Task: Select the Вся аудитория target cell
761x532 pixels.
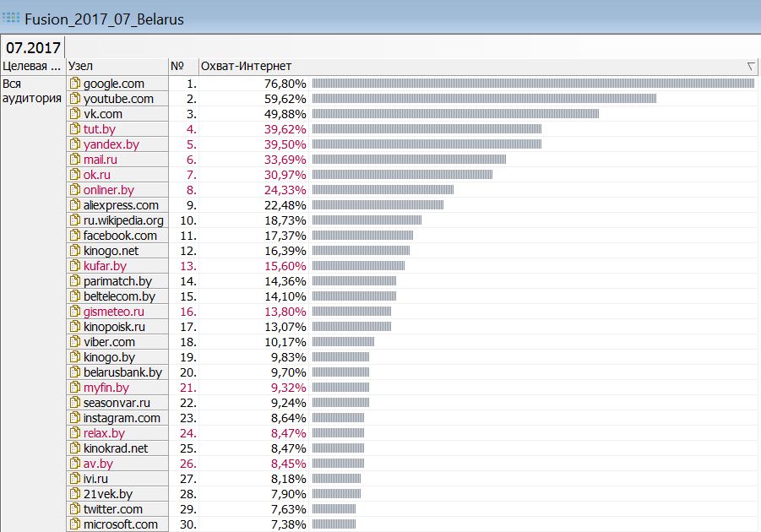Action: tap(32, 90)
